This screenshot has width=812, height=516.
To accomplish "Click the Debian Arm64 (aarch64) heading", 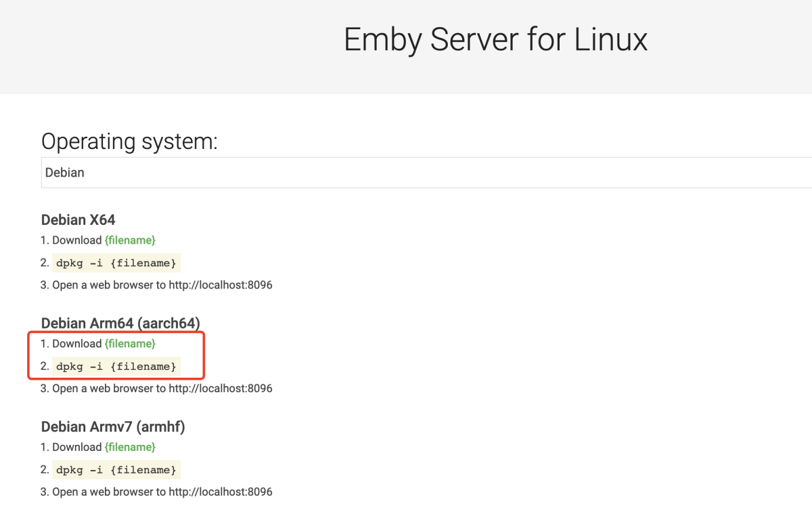I will (120, 323).
